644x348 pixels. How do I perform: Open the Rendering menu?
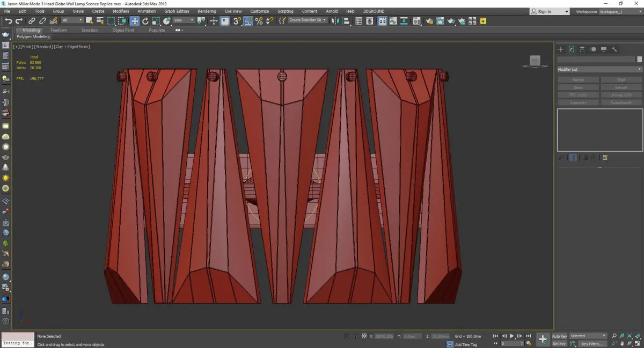coord(207,11)
